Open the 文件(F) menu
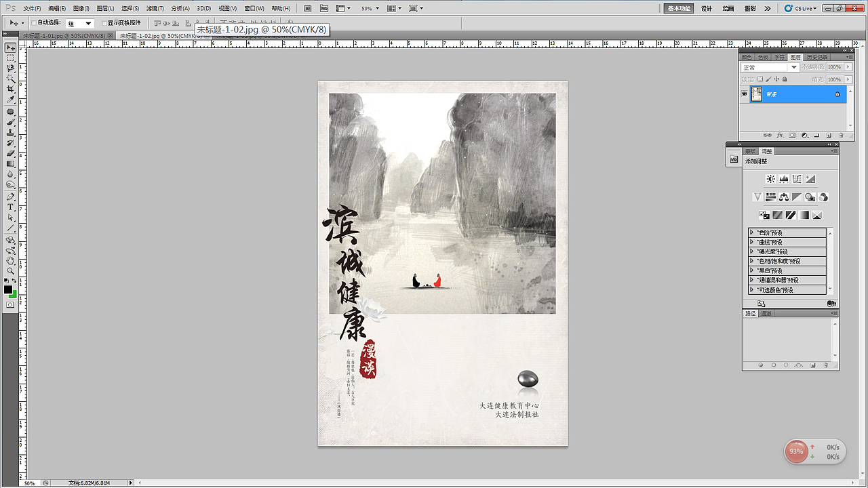Screen dimensions: 868x488 32,8
